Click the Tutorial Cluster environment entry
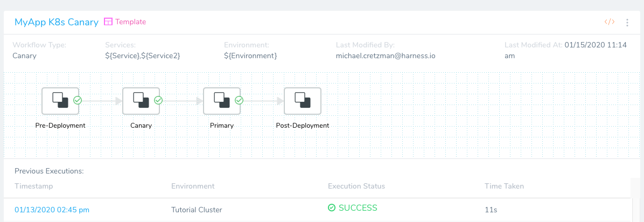 197,210
